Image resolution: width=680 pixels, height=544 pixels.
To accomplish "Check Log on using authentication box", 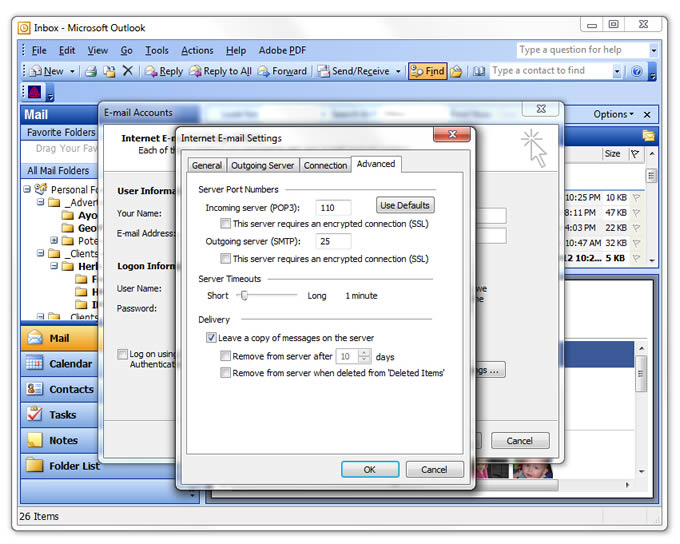I will [x=122, y=354].
